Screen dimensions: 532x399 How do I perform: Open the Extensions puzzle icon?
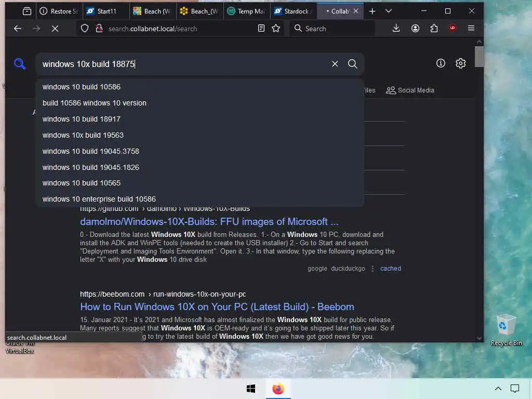pos(434,28)
